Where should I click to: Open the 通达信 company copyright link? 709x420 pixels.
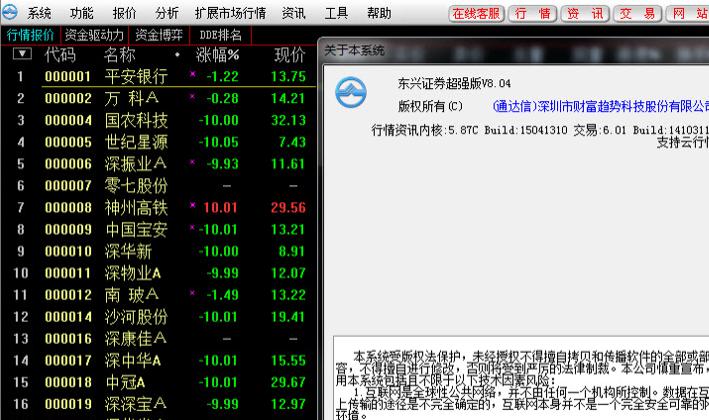pos(600,106)
